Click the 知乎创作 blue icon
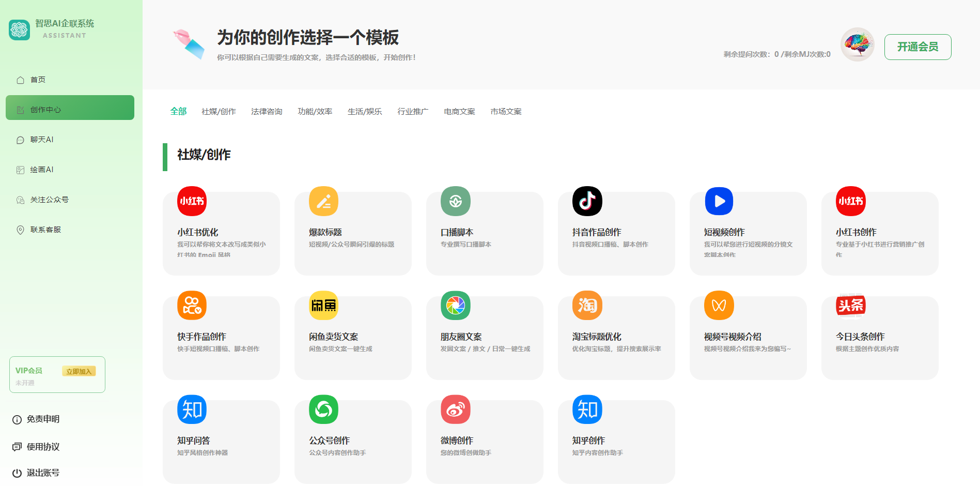This screenshot has width=980, height=486. point(587,409)
